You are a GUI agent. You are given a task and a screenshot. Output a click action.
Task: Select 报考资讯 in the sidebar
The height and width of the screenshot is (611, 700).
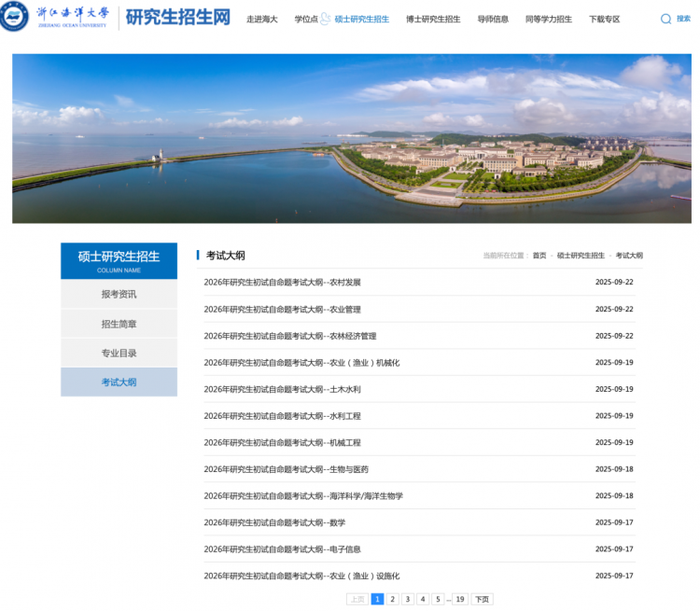coord(119,295)
